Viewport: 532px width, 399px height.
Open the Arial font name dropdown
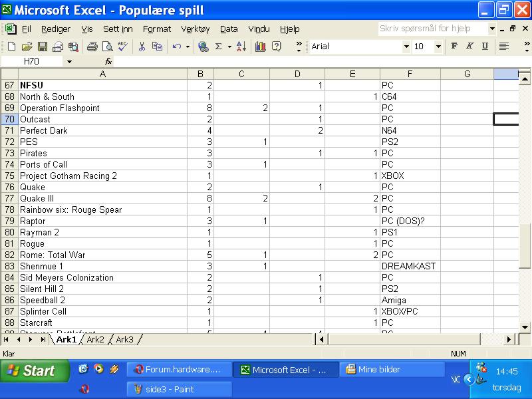[x=406, y=47]
